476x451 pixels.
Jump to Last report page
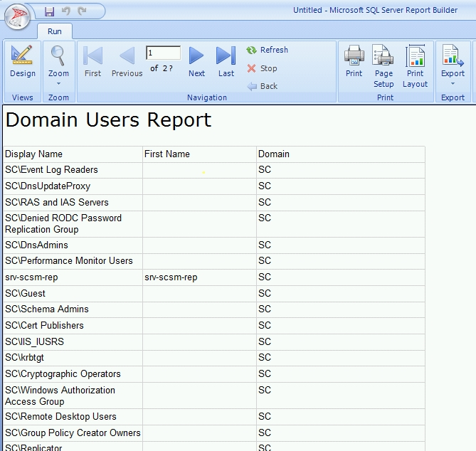coord(226,61)
